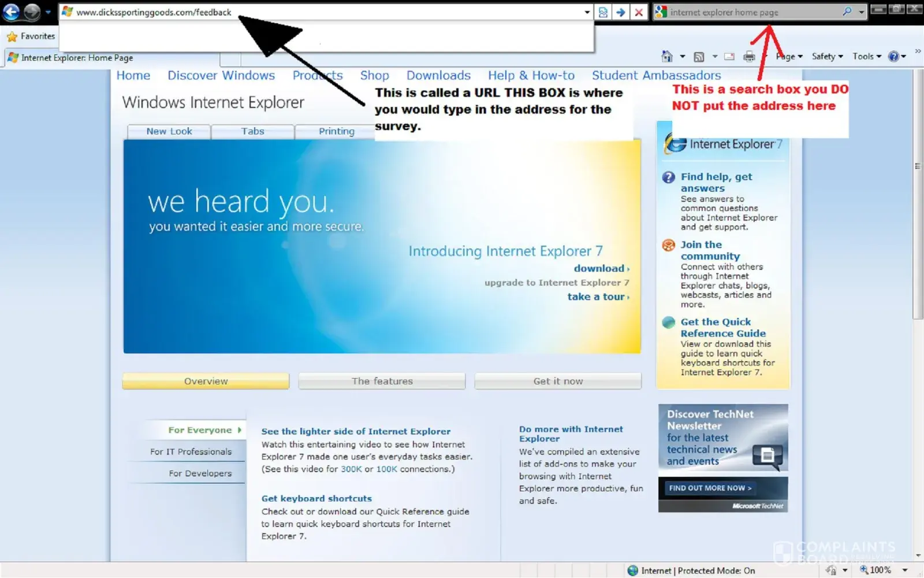Click the RSS Feeds icon
924x578 pixels.
(x=699, y=57)
